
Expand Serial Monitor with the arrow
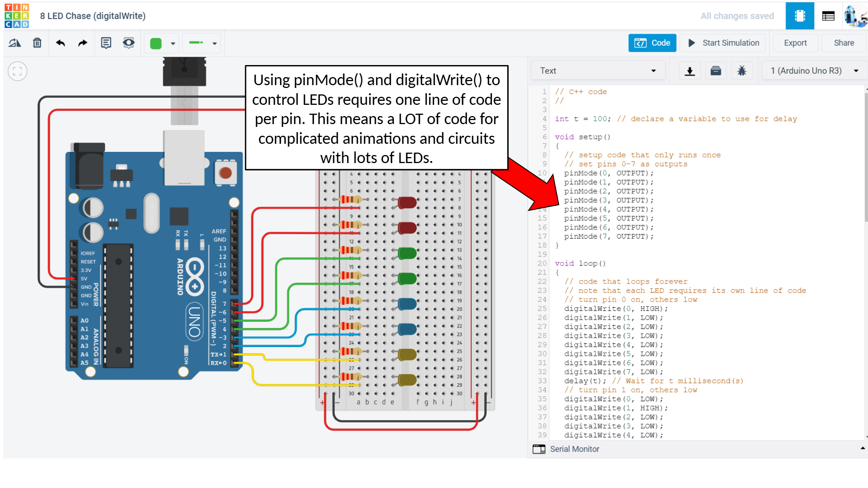pyautogui.click(x=862, y=448)
